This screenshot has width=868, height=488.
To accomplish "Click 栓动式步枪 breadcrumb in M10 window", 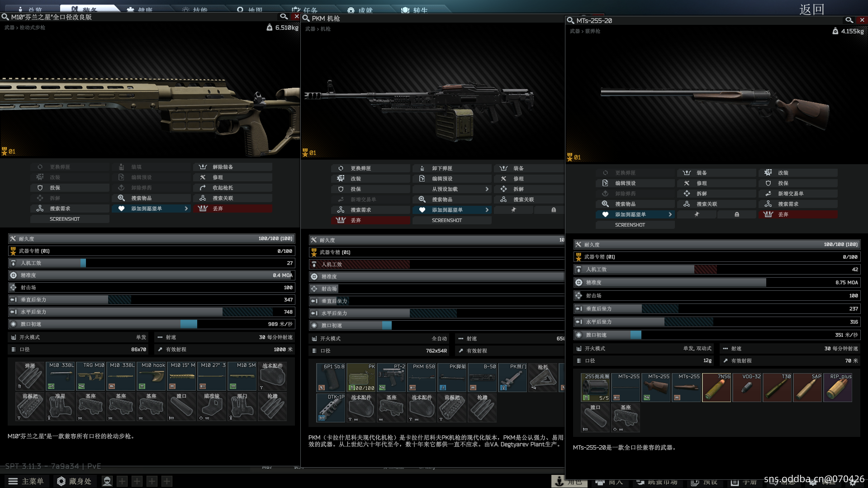I will 32,28.
